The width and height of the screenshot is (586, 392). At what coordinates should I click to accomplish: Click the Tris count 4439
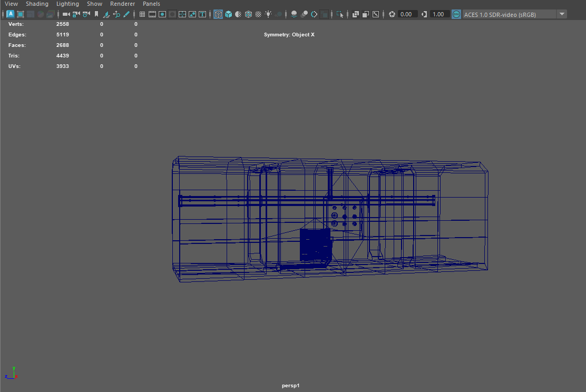[x=62, y=55]
